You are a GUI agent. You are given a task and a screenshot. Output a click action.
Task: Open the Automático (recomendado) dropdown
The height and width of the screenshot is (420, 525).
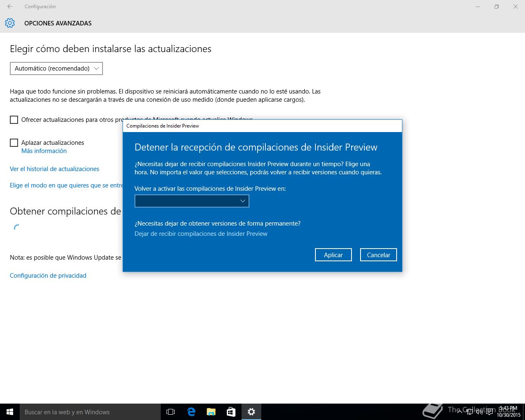pyautogui.click(x=56, y=68)
